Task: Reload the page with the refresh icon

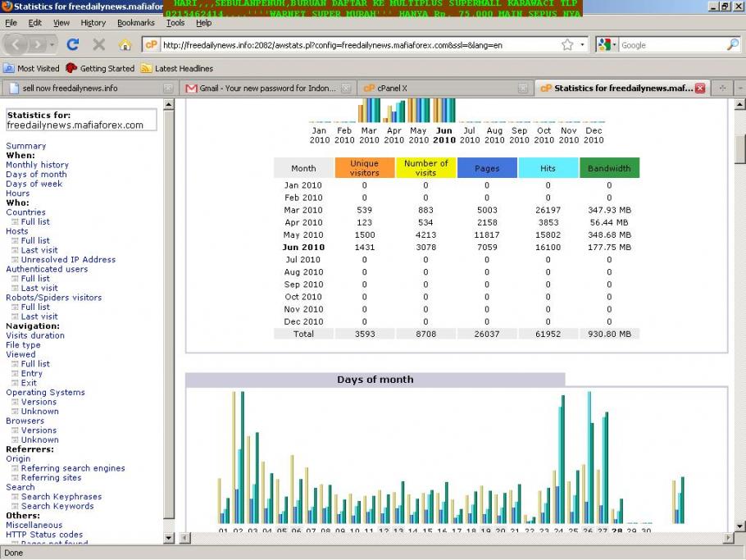Action: [x=73, y=45]
